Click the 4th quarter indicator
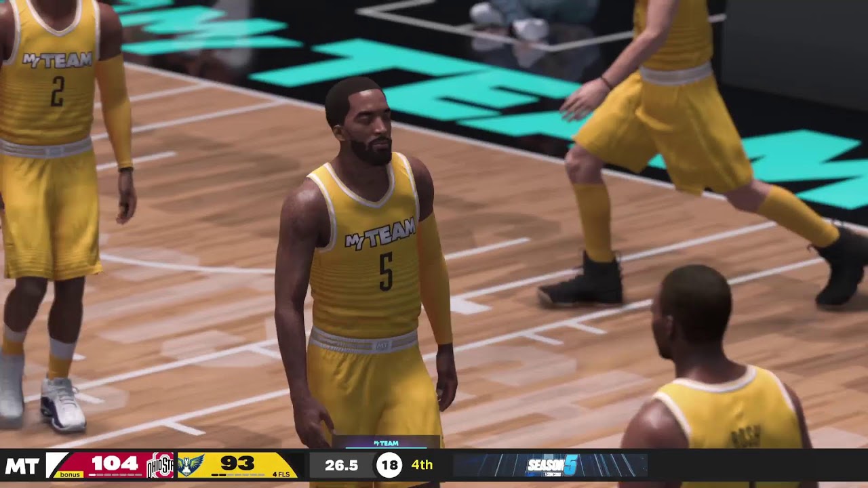868x488 pixels. tap(422, 466)
